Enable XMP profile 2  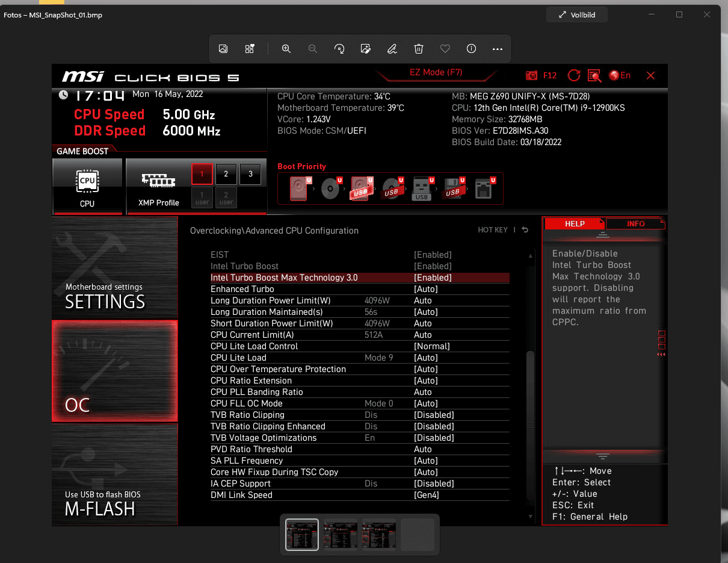(226, 174)
